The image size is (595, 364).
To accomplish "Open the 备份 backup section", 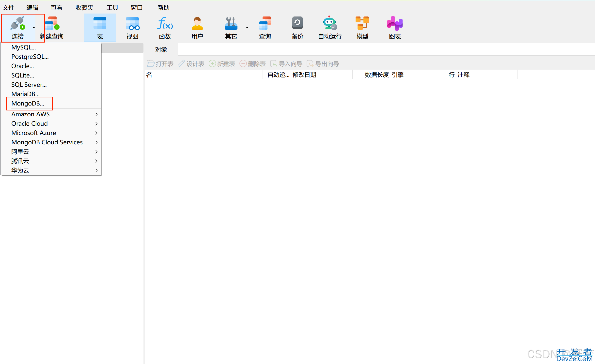I will [297, 28].
